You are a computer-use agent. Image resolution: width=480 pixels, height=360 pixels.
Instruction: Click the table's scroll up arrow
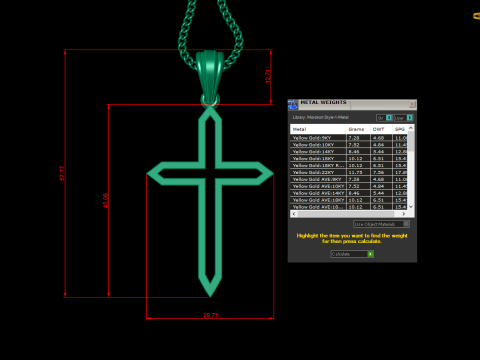tap(411, 128)
